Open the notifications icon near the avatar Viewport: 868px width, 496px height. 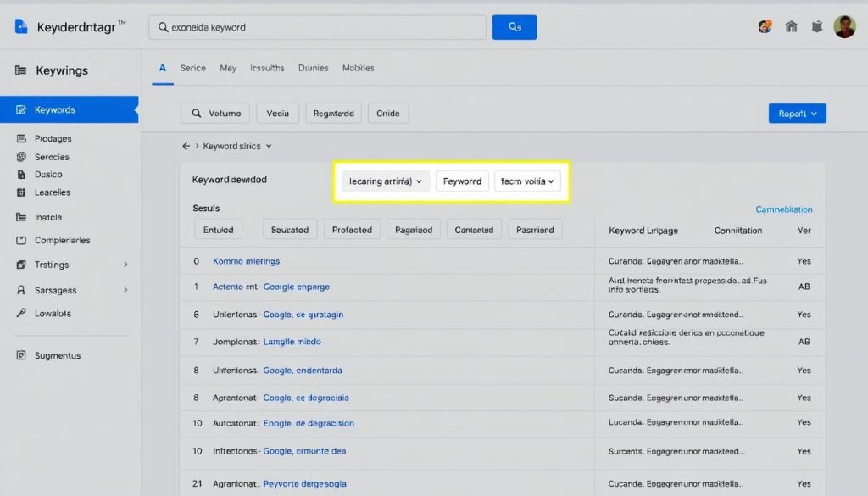[x=816, y=26]
